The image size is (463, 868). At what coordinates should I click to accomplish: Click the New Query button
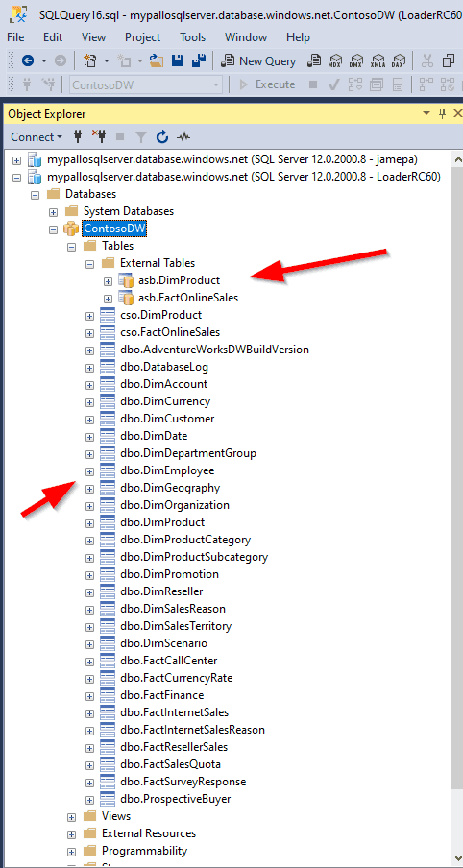258,60
